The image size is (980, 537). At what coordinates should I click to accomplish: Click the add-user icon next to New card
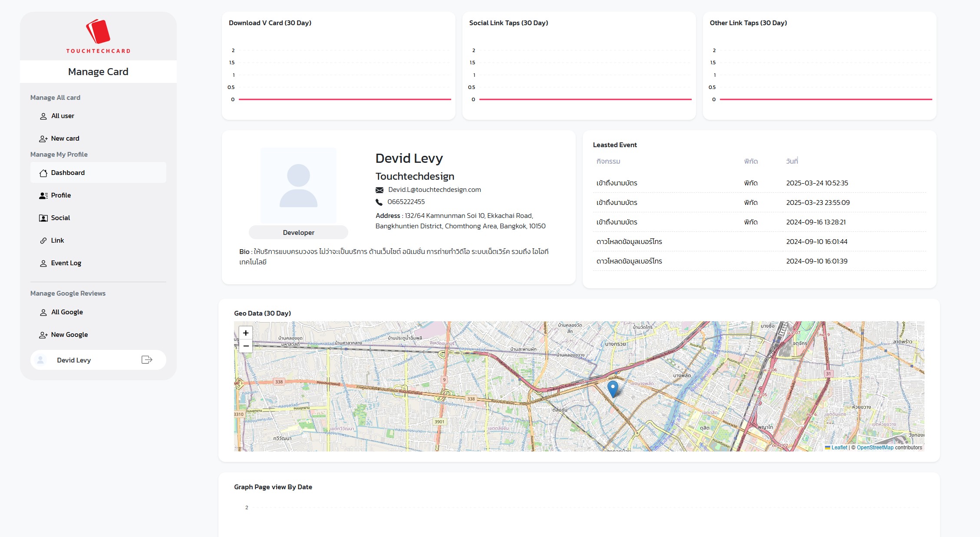tap(43, 139)
